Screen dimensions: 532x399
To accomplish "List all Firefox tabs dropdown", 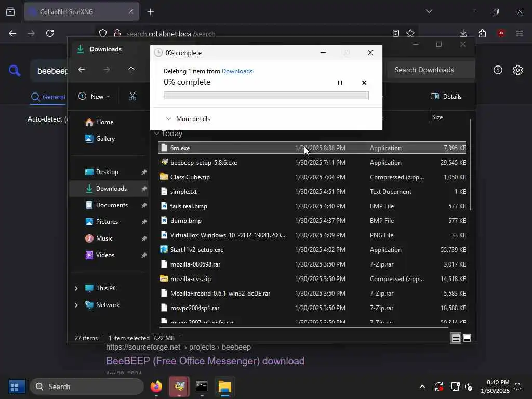I will (429, 11).
